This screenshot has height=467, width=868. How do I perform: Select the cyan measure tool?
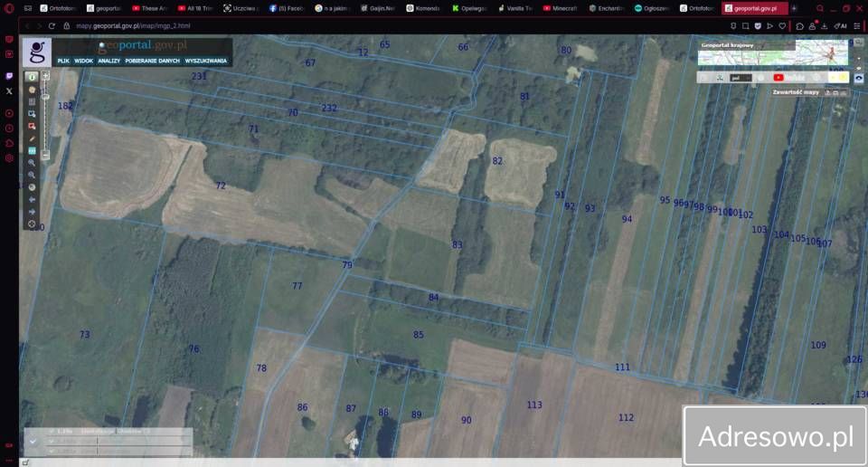32,150
